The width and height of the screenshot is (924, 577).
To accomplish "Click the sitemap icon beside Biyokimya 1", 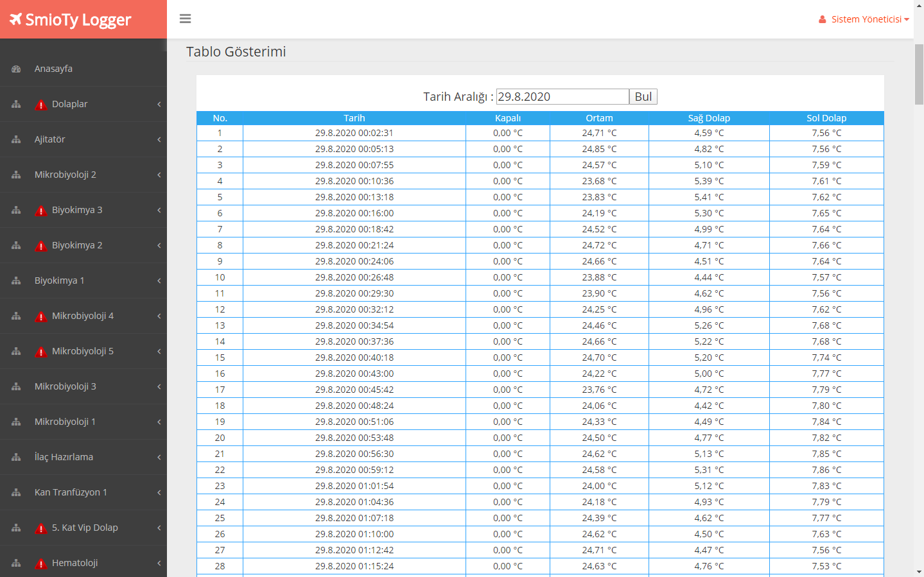I will point(16,280).
